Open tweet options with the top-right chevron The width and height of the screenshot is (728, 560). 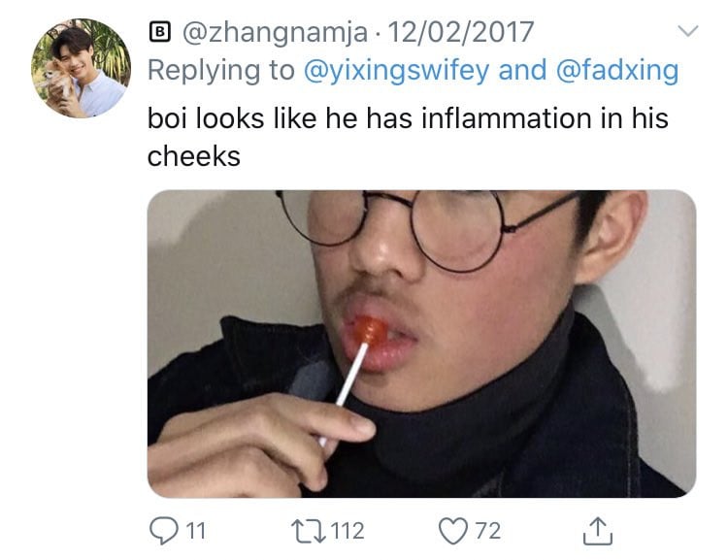[x=687, y=31]
